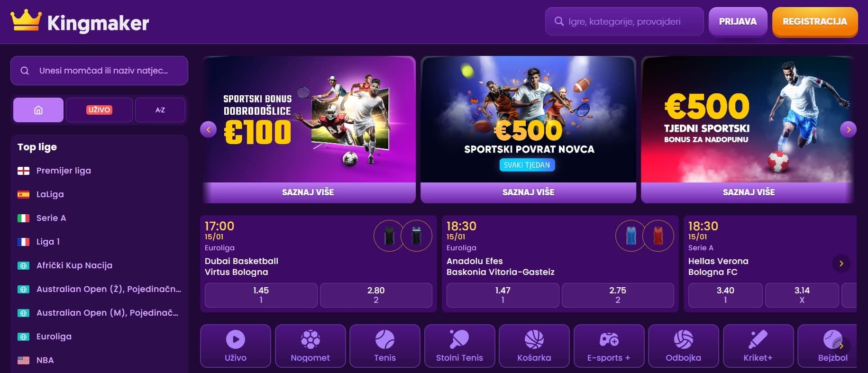Open the A-Z sports listing tab
The width and height of the screenshot is (868, 373).
(x=160, y=110)
